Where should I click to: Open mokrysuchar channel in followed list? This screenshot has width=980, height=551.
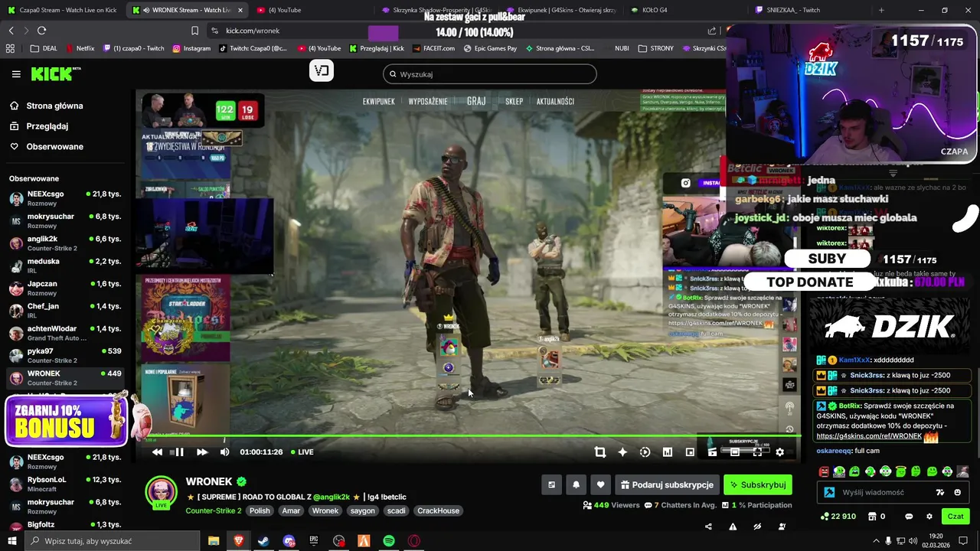tap(65, 220)
